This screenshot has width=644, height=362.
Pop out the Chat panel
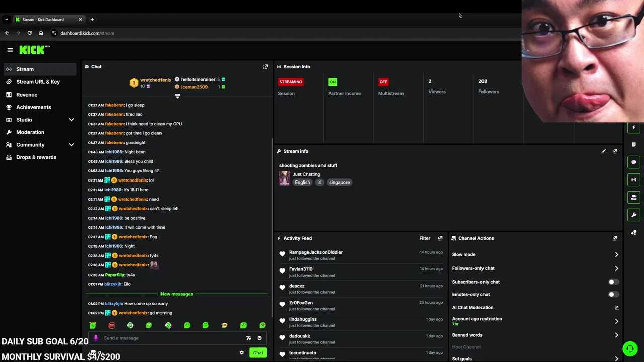coord(265,67)
